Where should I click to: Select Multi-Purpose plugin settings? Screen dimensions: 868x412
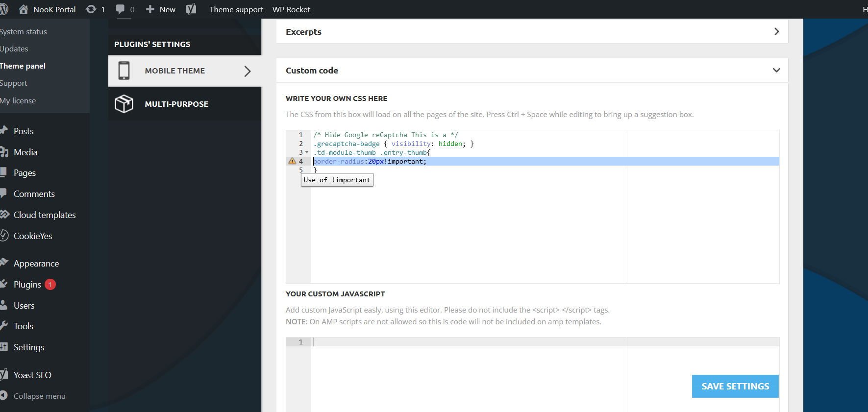185,104
